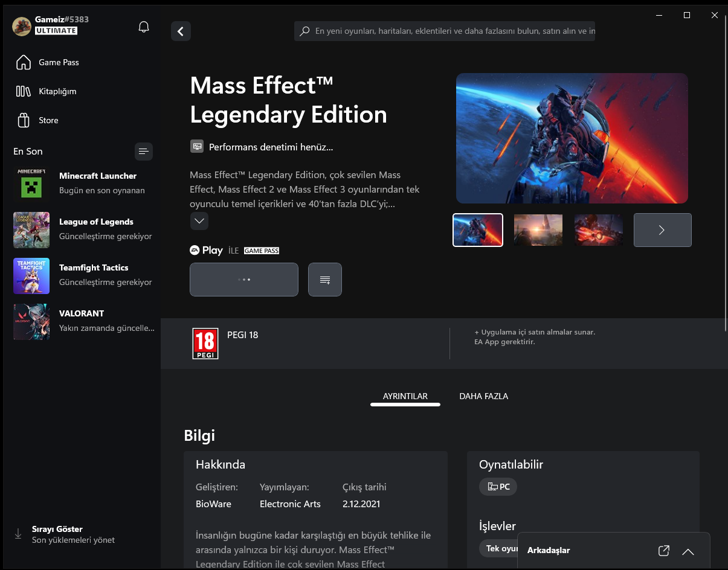
Task: Pop out the Arkadaşlar friends panel
Action: (x=663, y=551)
